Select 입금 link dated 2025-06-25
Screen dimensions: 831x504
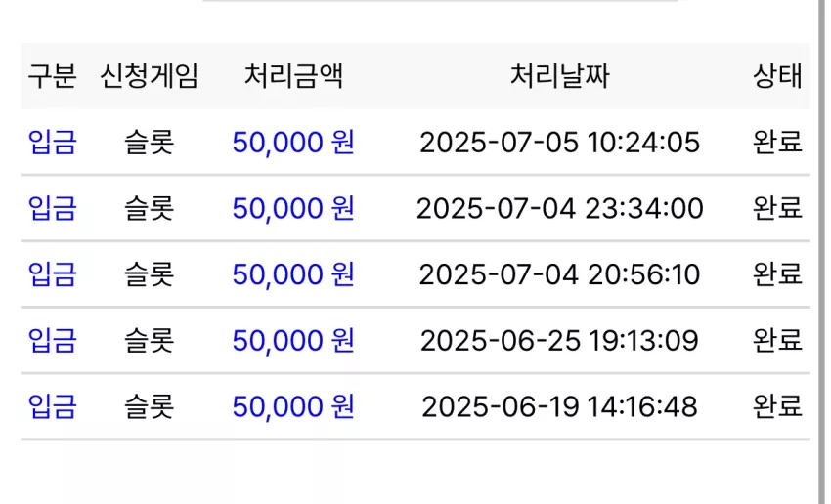click(x=52, y=341)
